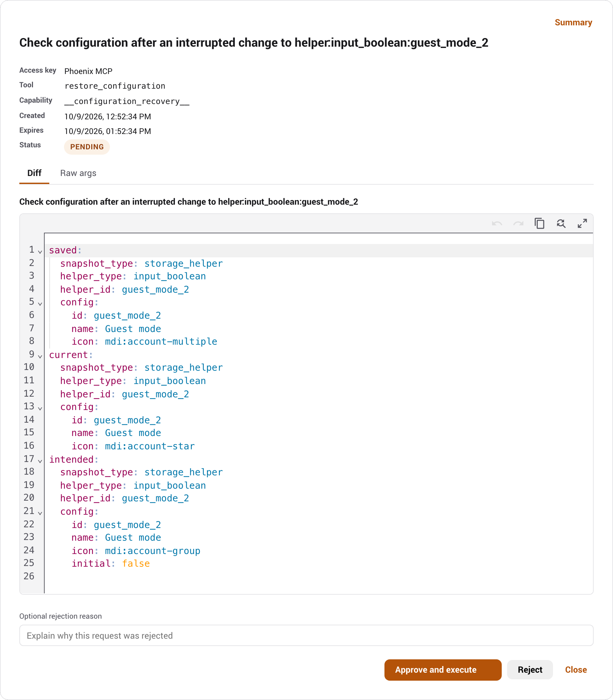Click 'initial: false' on line 25
Image resolution: width=613 pixels, height=700 pixels.
point(111,563)
